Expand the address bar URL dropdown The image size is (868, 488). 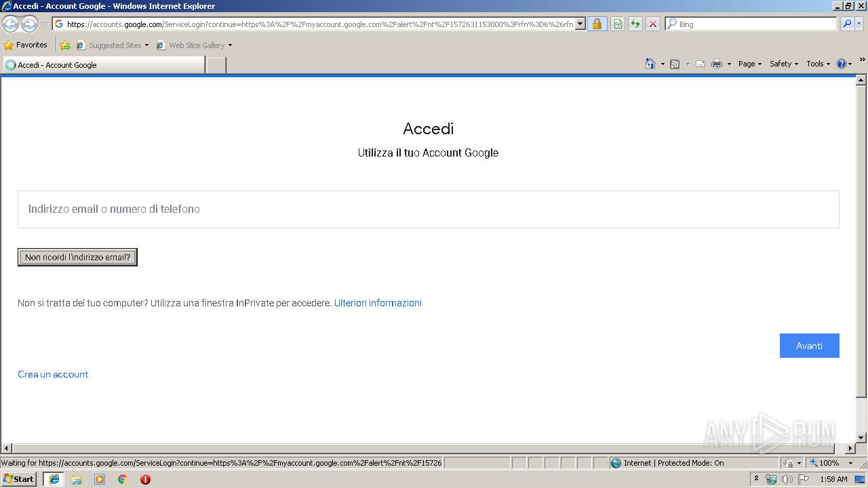(580, 24)
